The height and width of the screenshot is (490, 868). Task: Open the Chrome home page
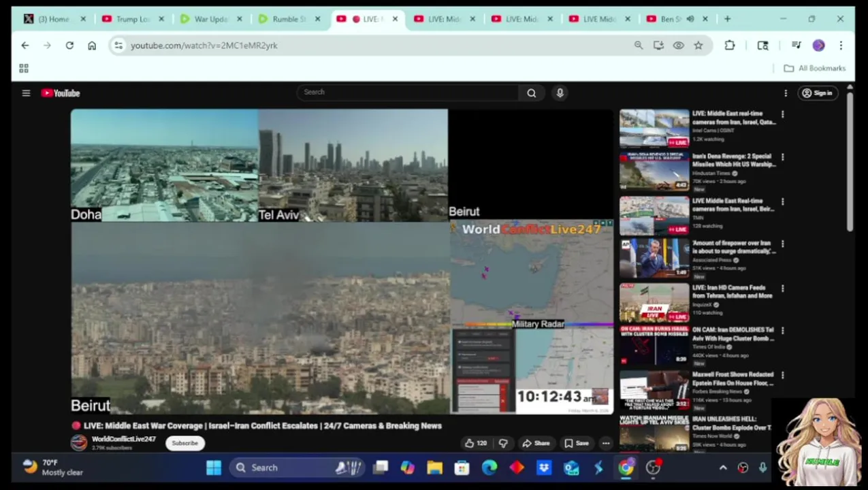[92, 46]
